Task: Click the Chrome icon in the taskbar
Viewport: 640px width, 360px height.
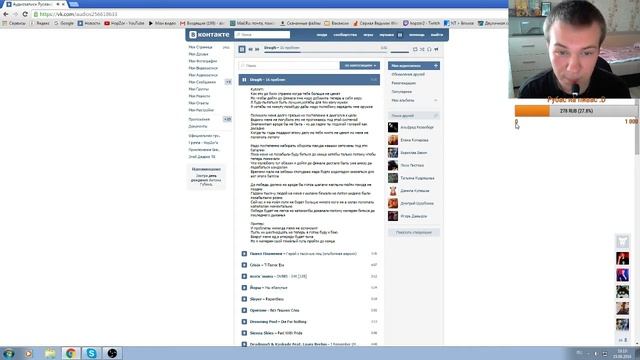Action: coord(71,353)
